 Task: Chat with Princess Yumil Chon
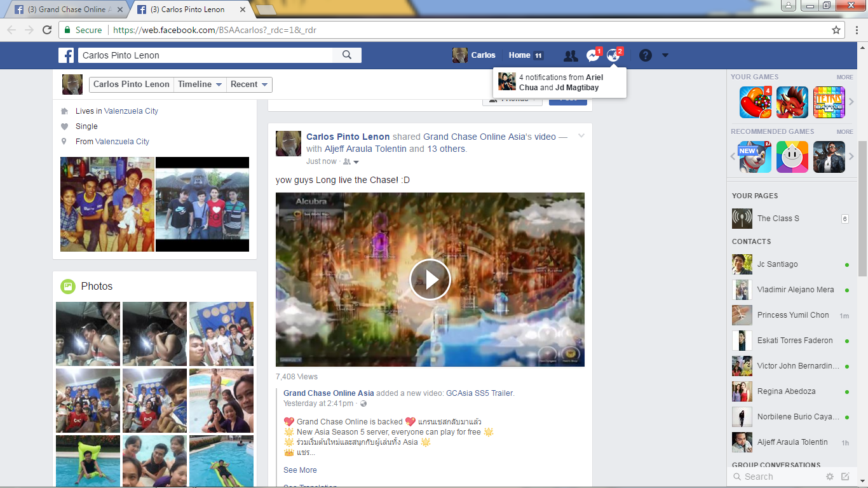coord(790,315)
